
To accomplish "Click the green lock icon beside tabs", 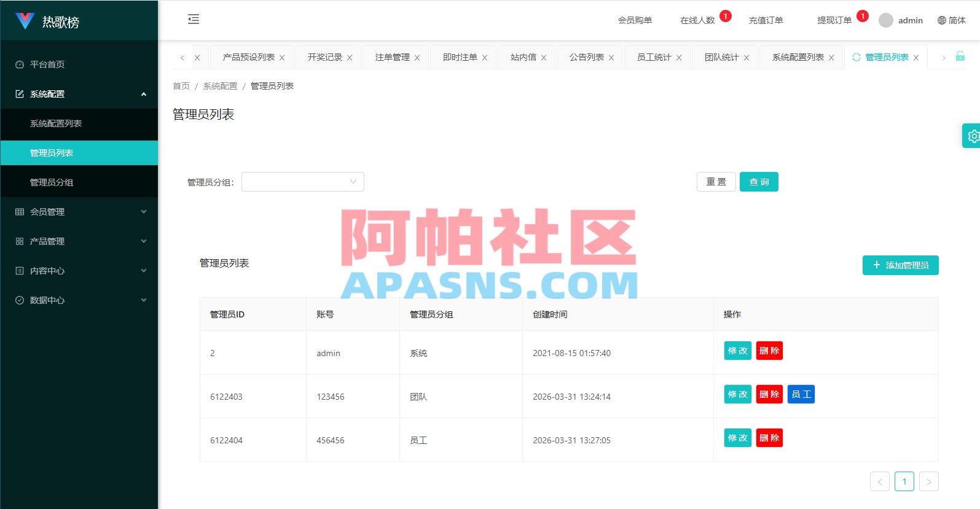I will click(x=960, y=56).
